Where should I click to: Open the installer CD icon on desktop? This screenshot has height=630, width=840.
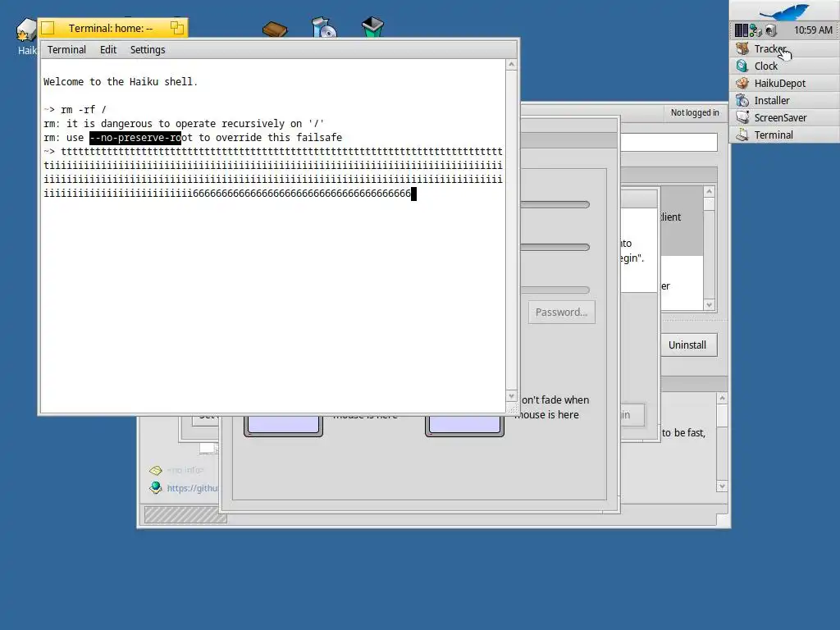324,27
